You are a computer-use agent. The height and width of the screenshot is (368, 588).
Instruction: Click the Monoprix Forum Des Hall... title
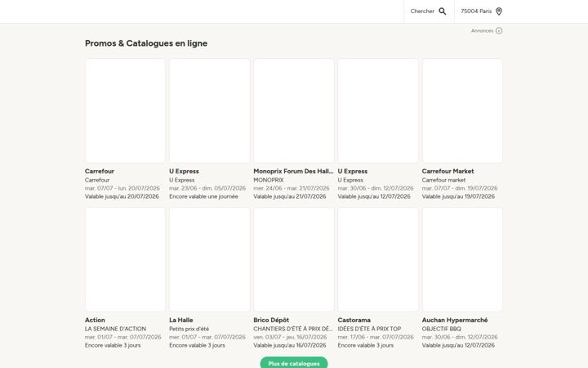tap(293, 171)
